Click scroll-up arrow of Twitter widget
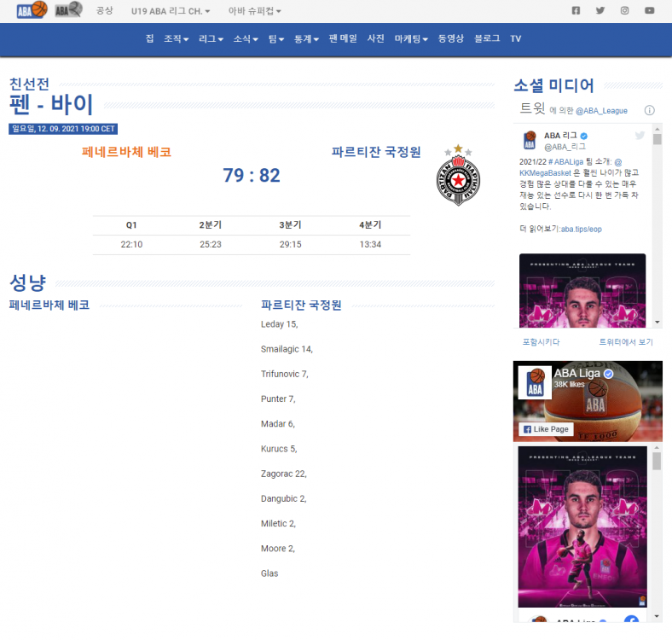This screenshot has width=672, height=640. [657, 129]
